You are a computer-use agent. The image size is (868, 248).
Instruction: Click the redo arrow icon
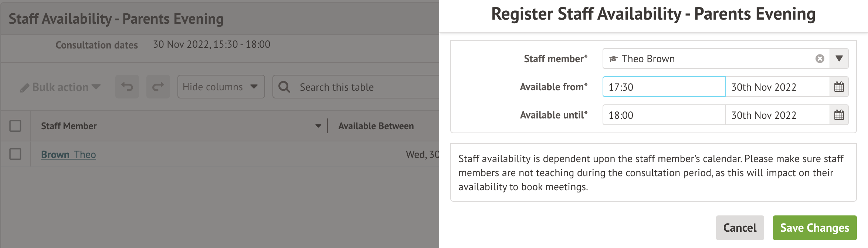pos(158,87)
